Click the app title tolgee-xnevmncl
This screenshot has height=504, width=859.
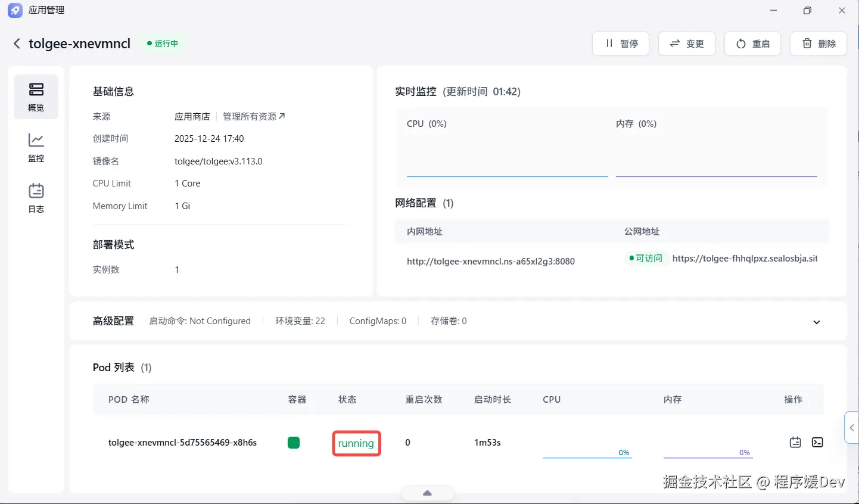(x=79, y=43)
